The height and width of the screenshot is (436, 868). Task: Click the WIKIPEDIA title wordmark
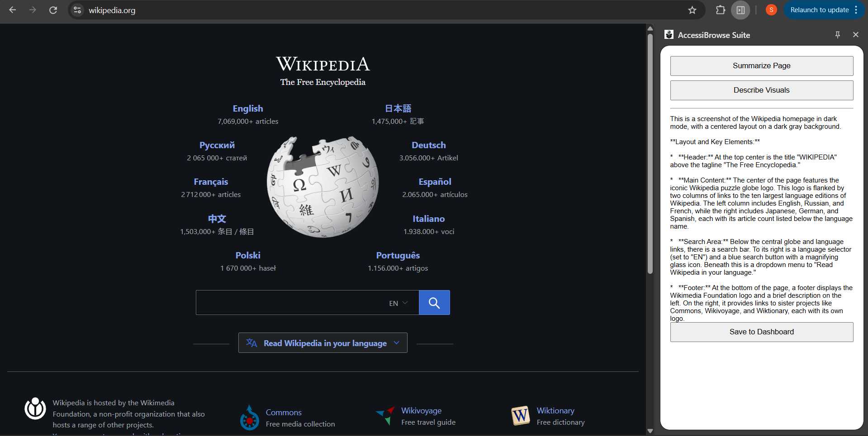[x=323, y=64]
